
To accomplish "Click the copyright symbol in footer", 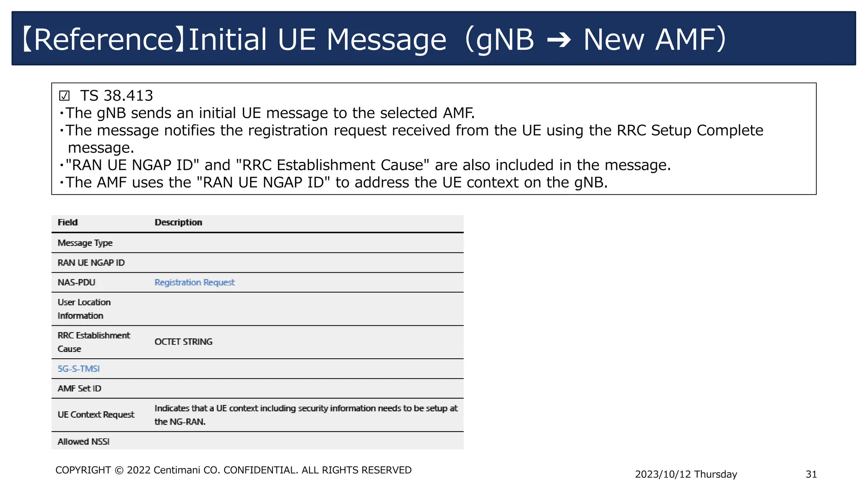I will (x=119, y=470).
